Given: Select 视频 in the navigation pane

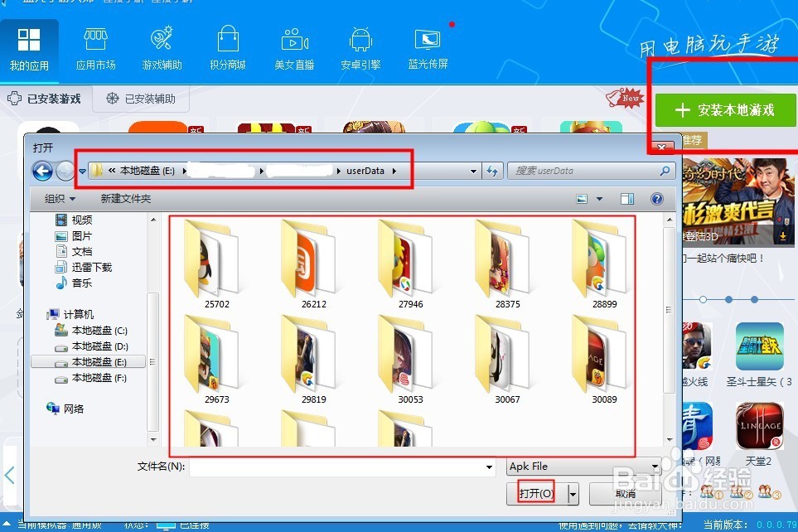Looking at the screenshot, I should tap(75, 220).
